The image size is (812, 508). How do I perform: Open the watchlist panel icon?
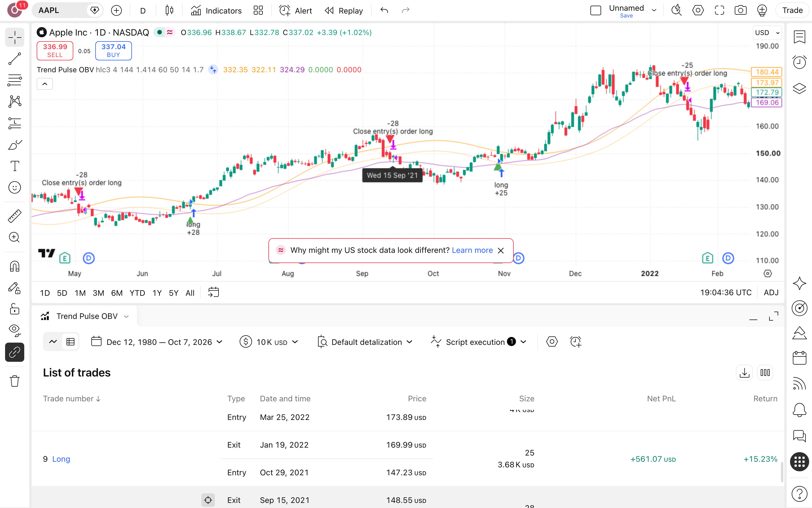[x=799, y=37]
